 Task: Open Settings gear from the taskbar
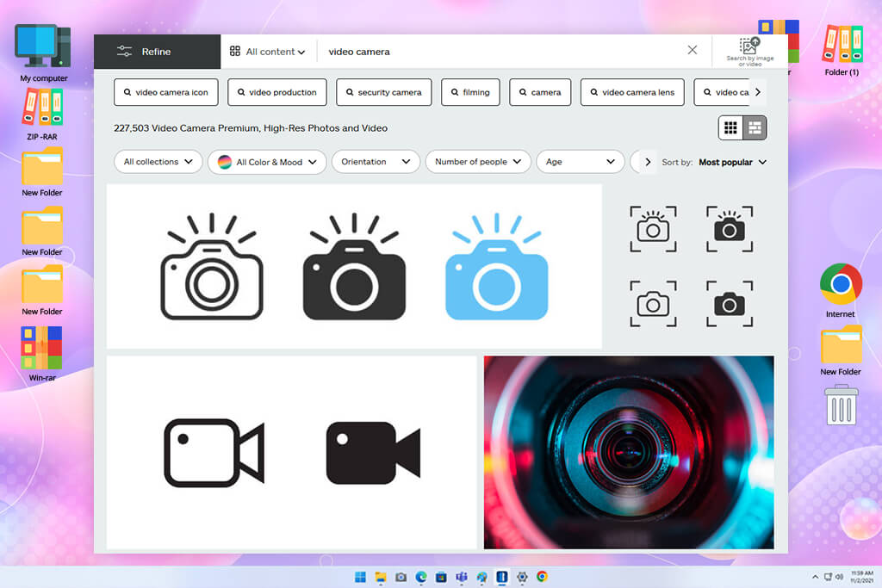coord(523,577)
